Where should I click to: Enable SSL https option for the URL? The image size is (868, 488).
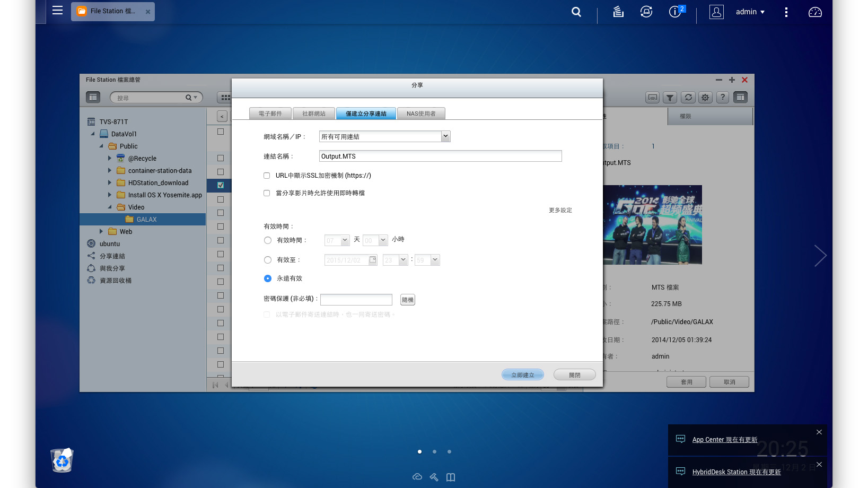(x=267, y=176)
